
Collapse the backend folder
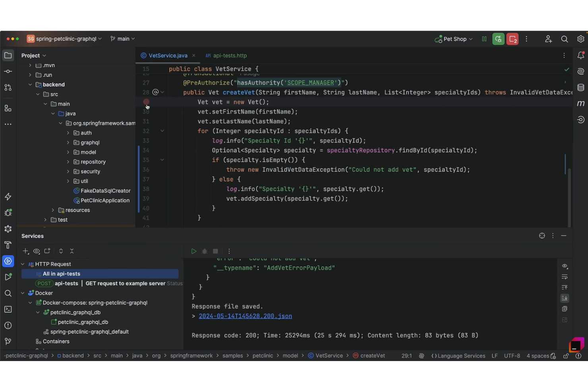(30, 85)
